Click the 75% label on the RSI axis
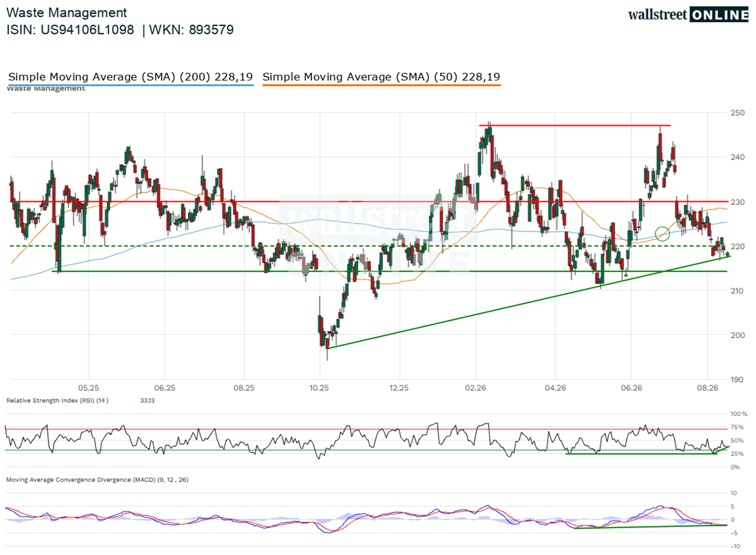The width and height of the screenshot is (756, 555). 737,427
